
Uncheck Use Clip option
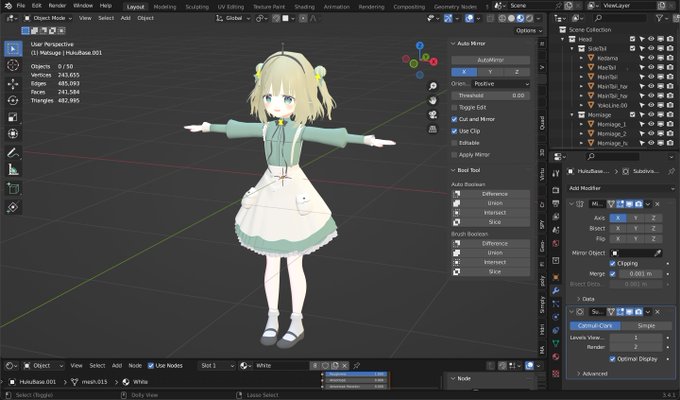[454, 131]
